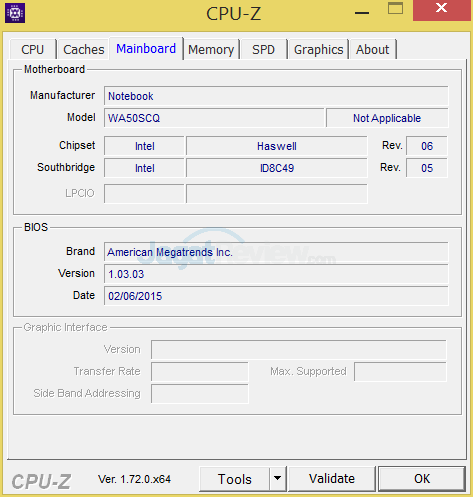Click the OK button
Screen dimensions: 473x497
pos(422,479)
